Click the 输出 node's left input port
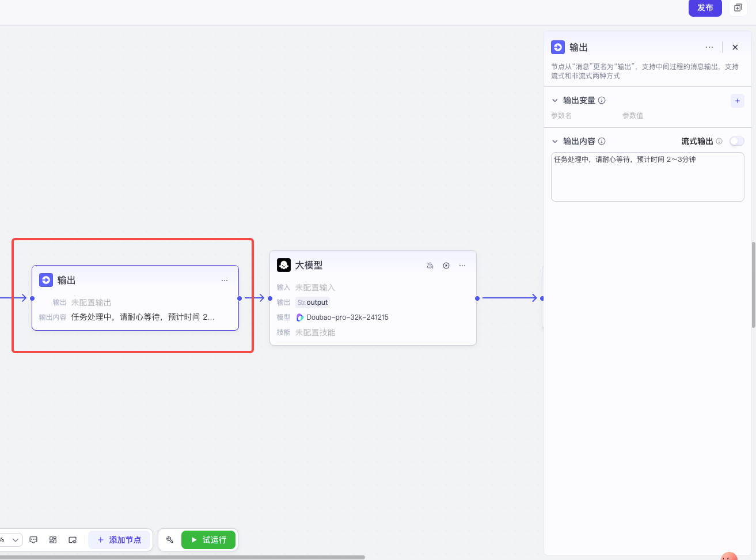Image resolution: width=756 pixels, height=560 pixels. (32, 298)
